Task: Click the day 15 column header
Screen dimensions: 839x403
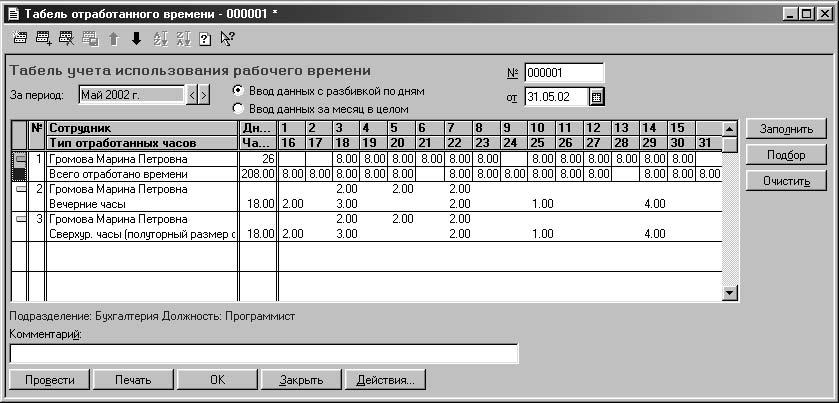Action: [x=682, y=128]
